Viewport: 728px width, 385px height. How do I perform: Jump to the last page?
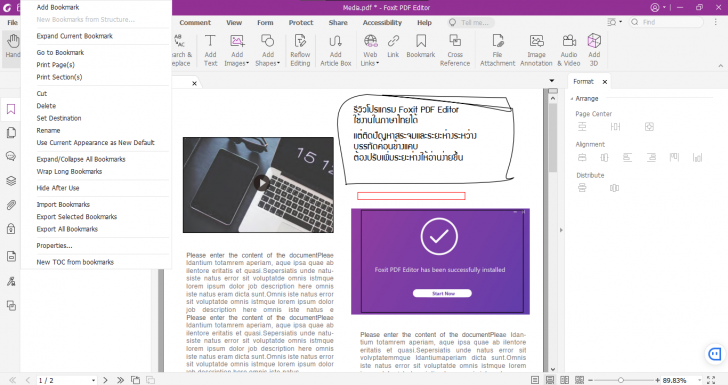tap(120, 380)
